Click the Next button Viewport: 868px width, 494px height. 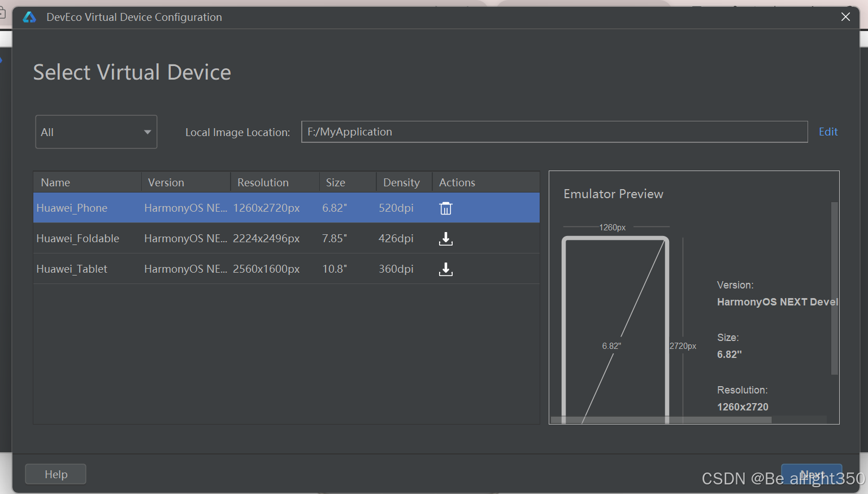tap(811, 475)
